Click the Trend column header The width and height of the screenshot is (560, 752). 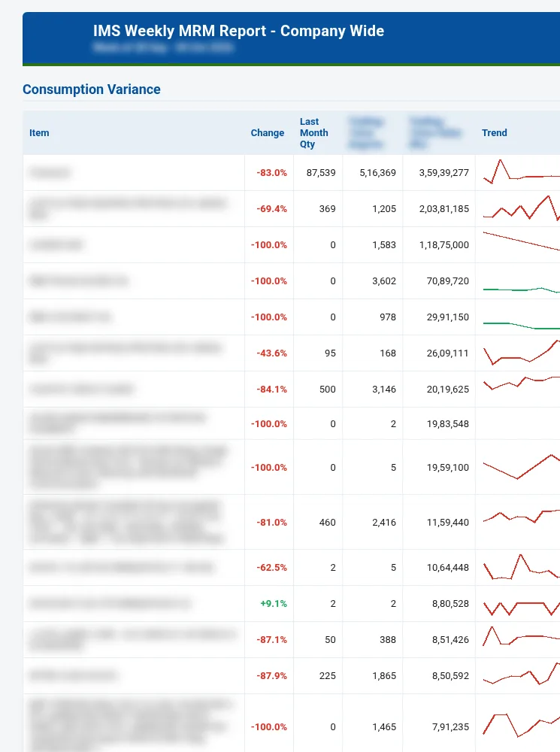coord(495,133)
